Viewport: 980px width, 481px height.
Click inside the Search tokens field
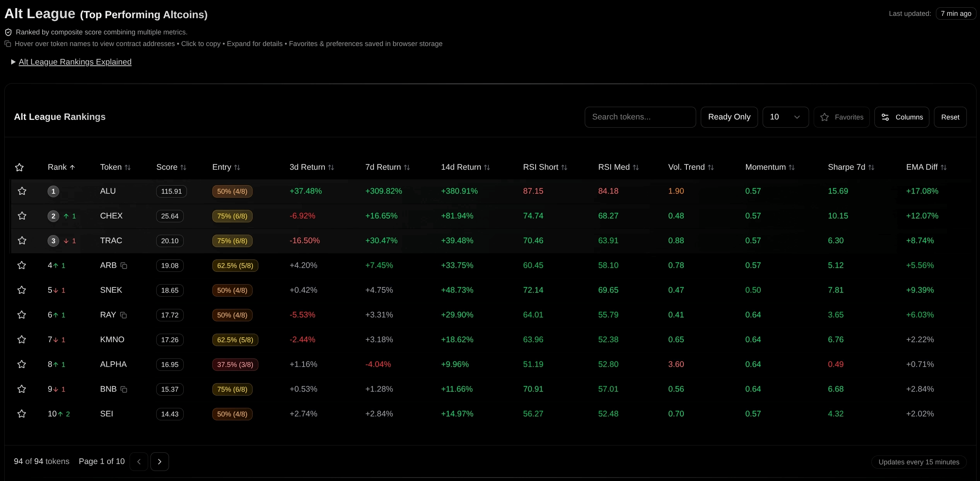640,117
